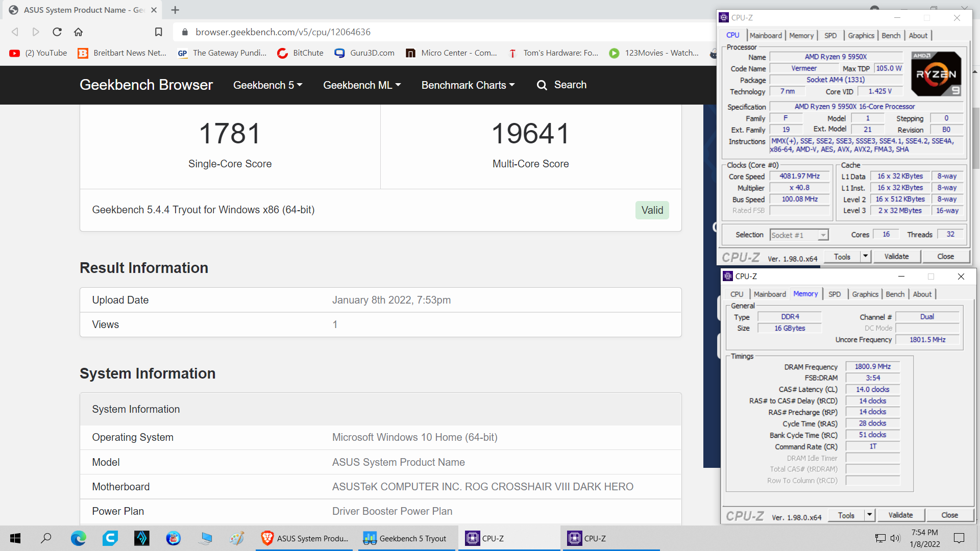Click Close button in lower CPU-Z
980x551 pixels.
pyautogui.click(x=949, y=515)
